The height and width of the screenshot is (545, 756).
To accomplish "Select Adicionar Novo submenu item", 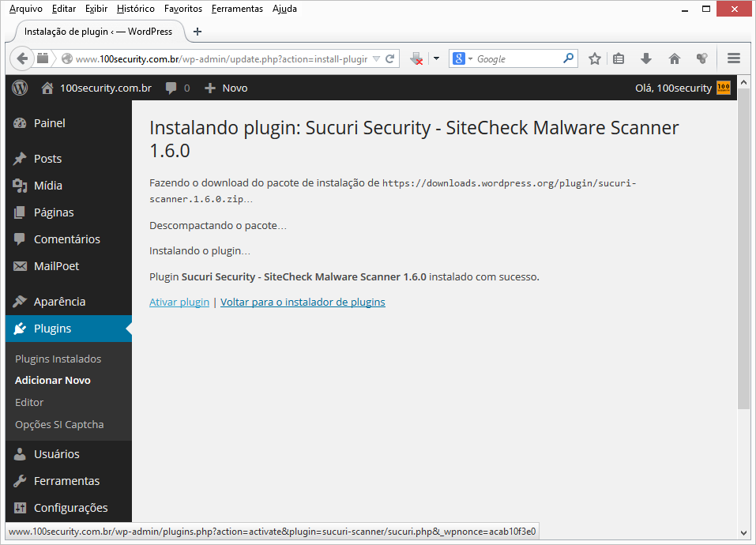I will (53, 380).
